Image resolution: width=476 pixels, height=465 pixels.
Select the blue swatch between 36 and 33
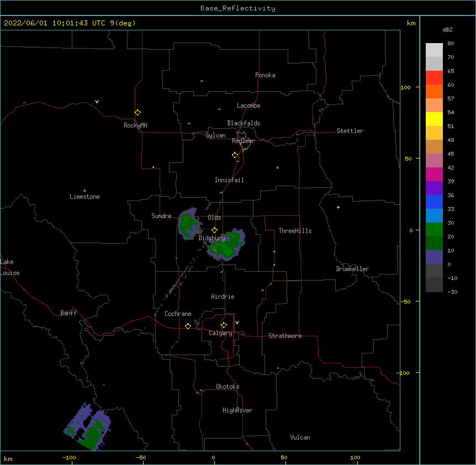point(434,202)
